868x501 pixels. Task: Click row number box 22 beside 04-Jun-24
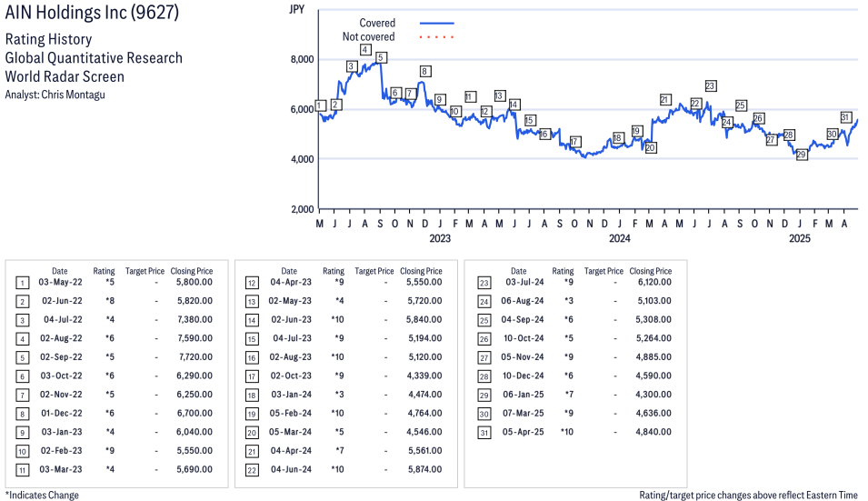[x=252, y=471]
